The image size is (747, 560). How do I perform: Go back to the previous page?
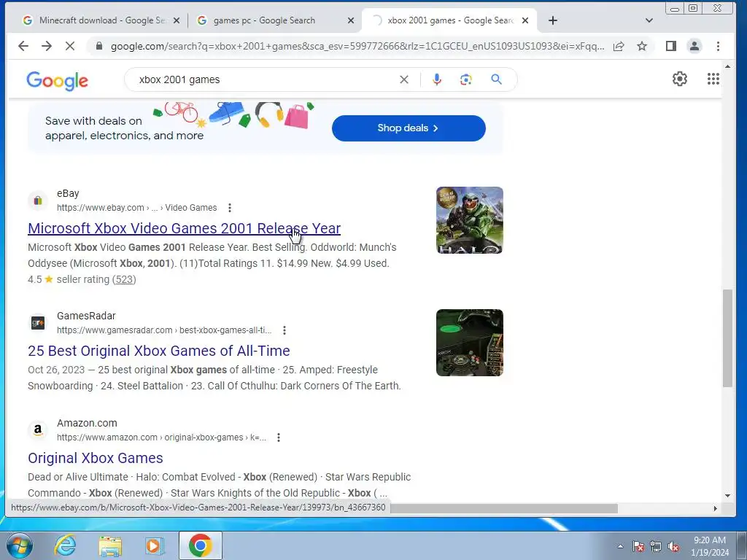23,46
